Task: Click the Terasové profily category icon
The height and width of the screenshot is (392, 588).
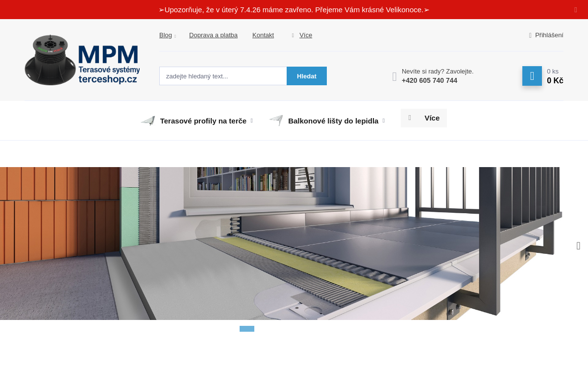Action: pyautogui.click(x=148, y=121)
